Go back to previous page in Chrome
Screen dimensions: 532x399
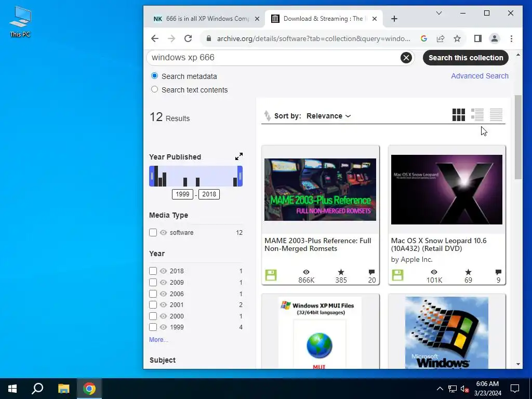[155, 38]
